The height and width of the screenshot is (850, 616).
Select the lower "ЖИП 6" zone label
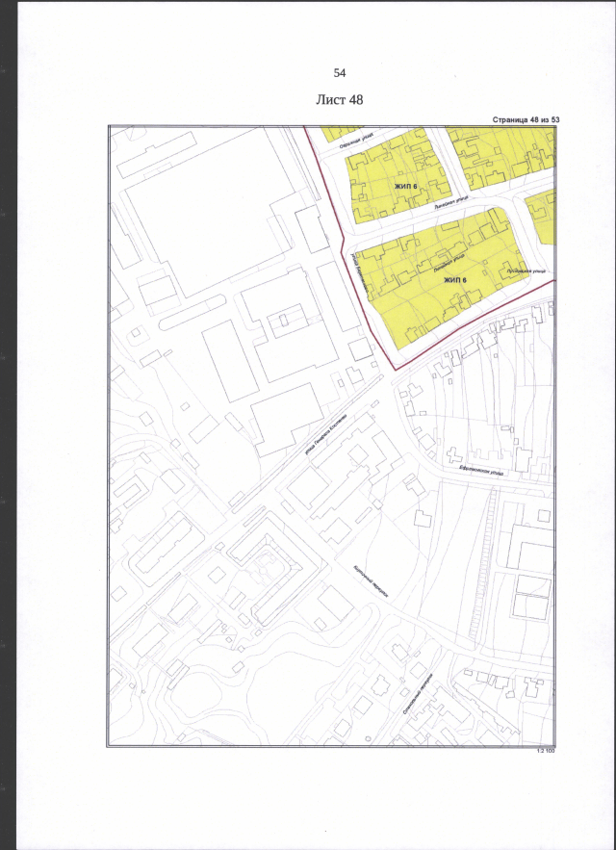[x=455, y=280]
